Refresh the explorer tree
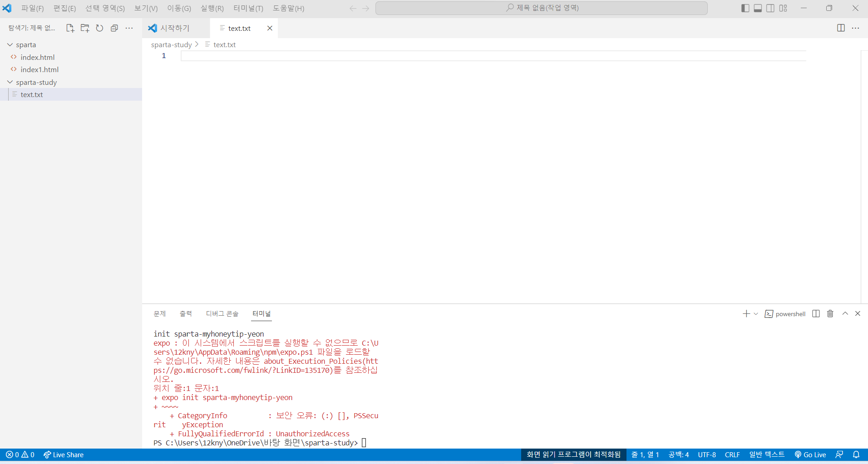Viewport: 868px width, 464px height. click(x=99, y=28)
